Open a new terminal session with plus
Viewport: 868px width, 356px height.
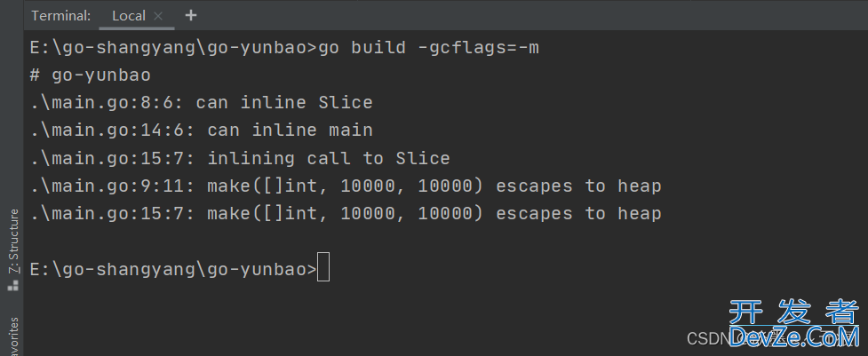pos(190,15)
